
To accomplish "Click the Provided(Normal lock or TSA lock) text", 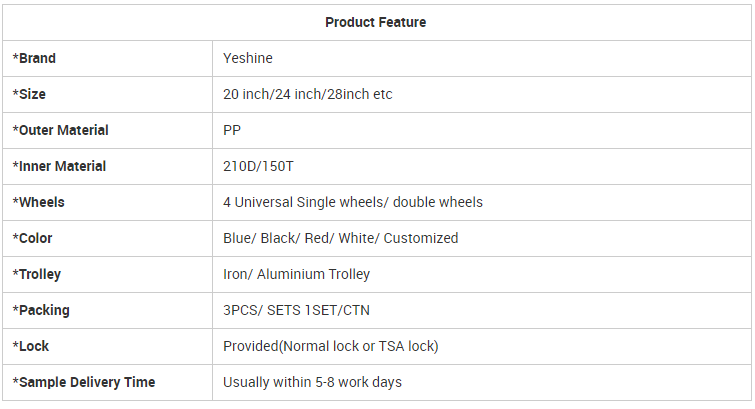I will coord(331,346).
